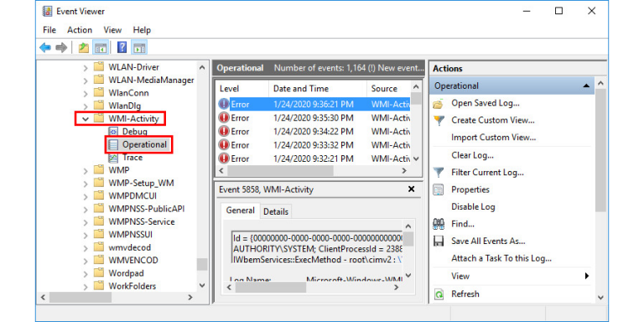The width and height of the screenshot is (644, 322).
Task: Click Clear Log... action
Action: [472, 155]
